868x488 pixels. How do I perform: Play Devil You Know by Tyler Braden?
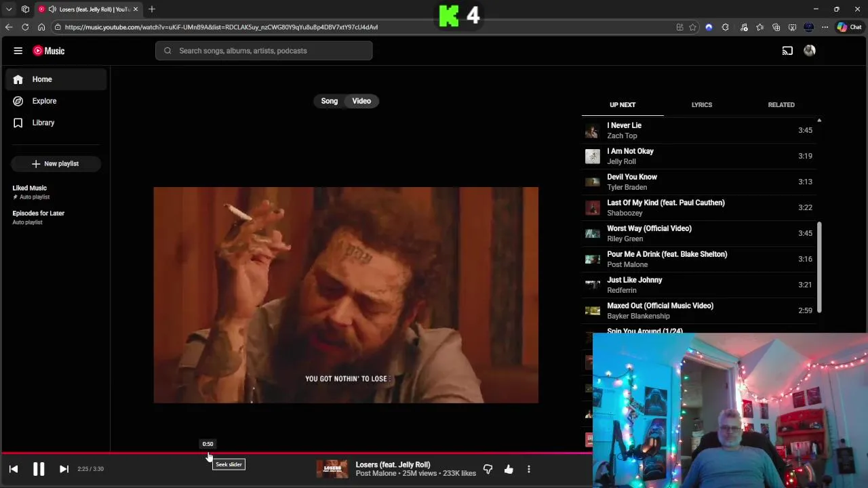click(x=698, y=182)
